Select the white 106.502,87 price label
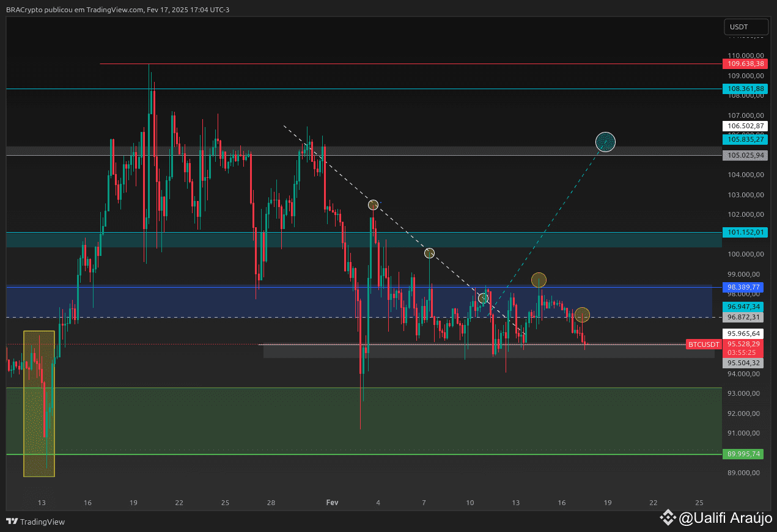777x532 pixels. 744,126
